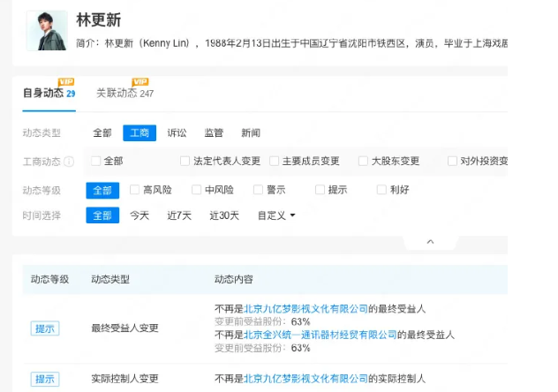Check the 利好 level checkbox
The height and width of the screenshot is (392, 558).
tap(381, 190)
